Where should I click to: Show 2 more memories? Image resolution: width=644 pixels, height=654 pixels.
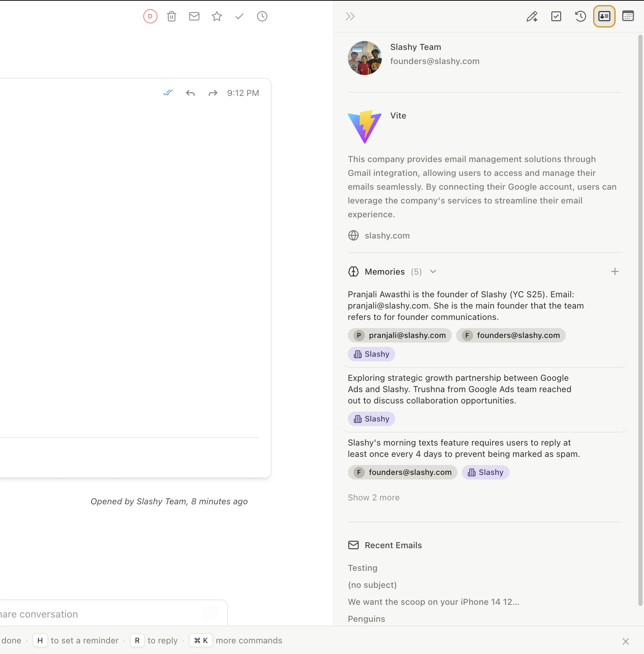[x=373, y=497]
